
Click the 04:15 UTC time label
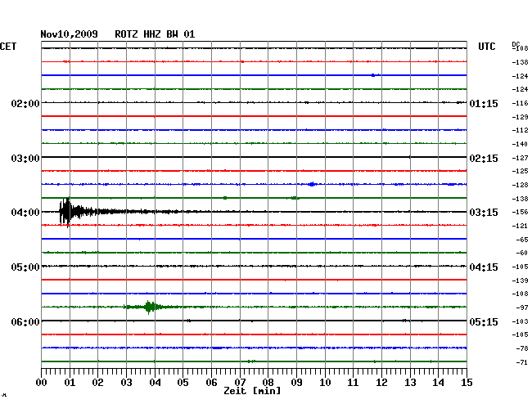[484, 267]
